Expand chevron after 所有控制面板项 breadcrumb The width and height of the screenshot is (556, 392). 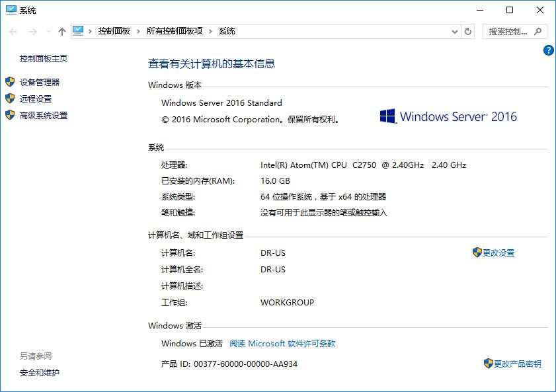tap(210, 31)
